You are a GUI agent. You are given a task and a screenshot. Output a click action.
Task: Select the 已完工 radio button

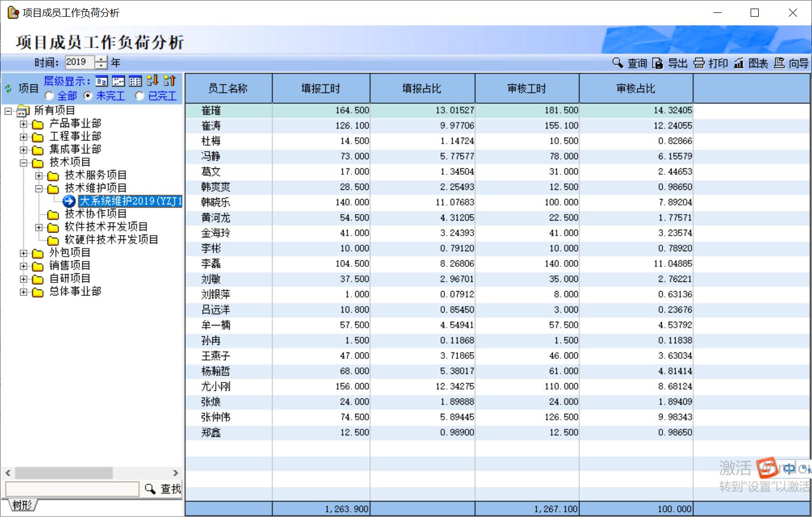[140, 96]
